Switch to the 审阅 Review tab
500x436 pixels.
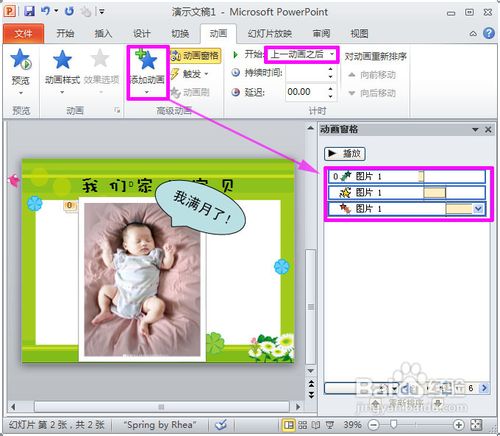(x=321, y=33)
